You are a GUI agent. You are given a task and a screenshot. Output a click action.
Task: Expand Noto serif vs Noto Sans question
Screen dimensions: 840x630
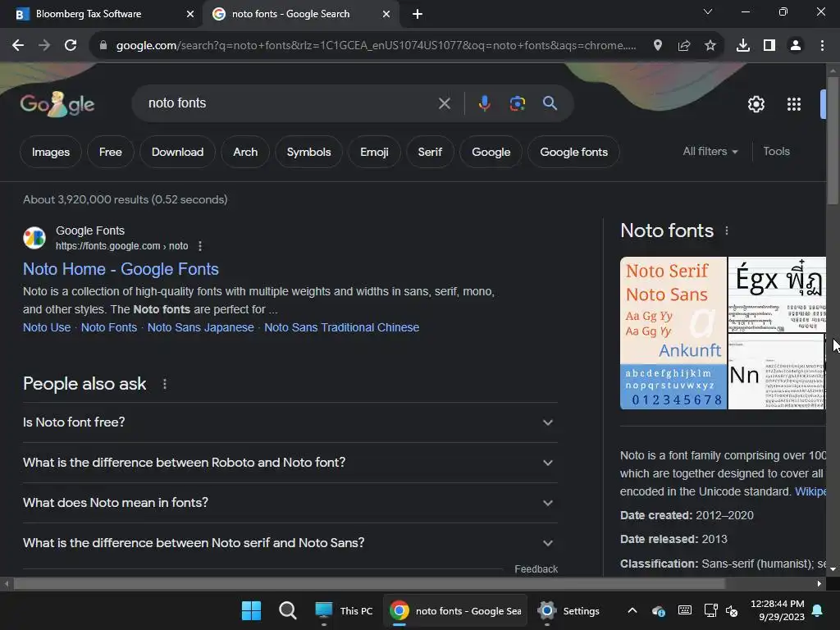pyautogui.click(x=290, y=543)
